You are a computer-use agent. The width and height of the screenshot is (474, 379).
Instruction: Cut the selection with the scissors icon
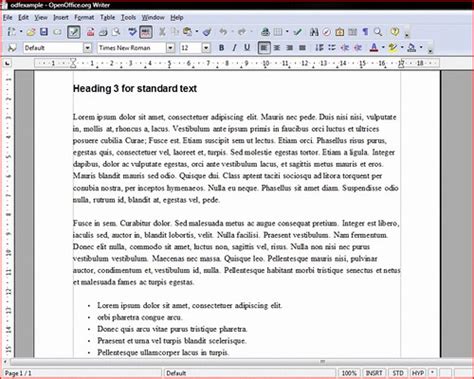tap(162, 32)
